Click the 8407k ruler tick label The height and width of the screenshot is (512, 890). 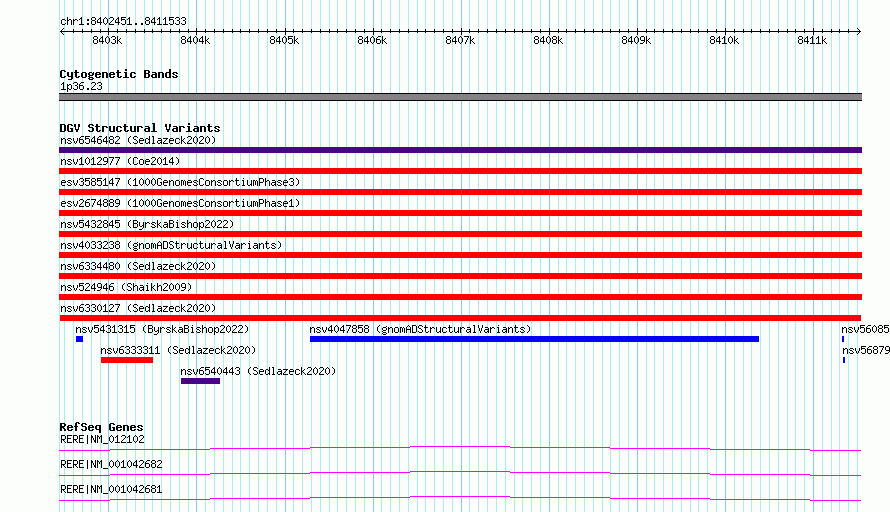point(460,40)
